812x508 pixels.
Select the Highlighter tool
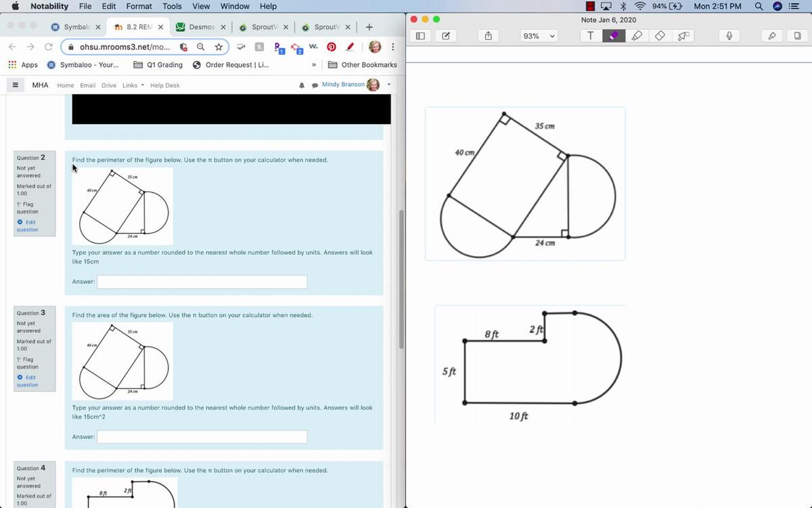pyautogui.click(x=636, y=36)
